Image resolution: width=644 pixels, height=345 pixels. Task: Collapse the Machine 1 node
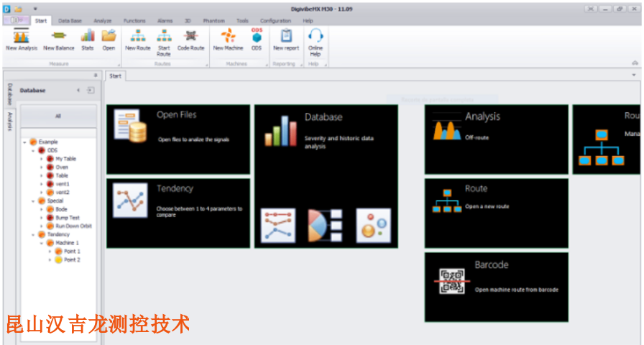(x=42, y=243)
